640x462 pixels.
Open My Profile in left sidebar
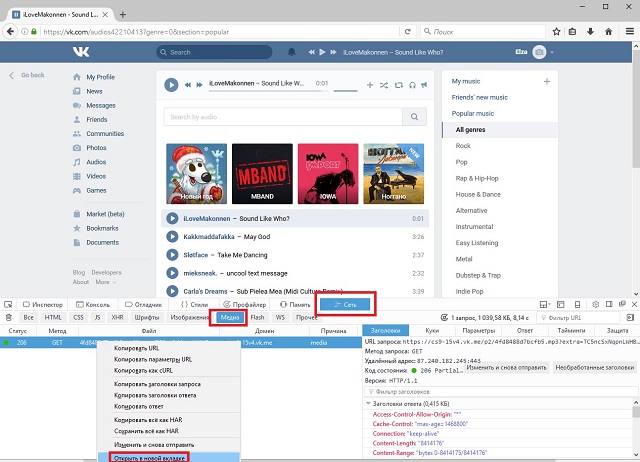[x=100, y=77]
